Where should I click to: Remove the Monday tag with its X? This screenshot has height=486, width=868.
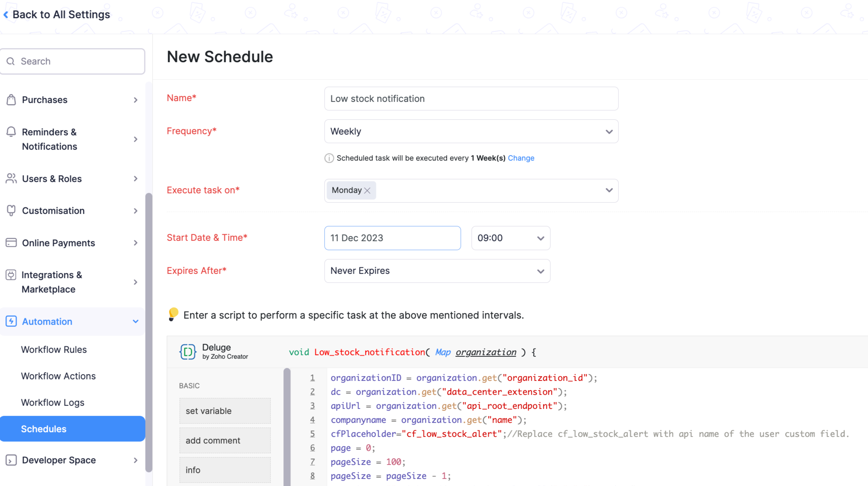(367, 190)
